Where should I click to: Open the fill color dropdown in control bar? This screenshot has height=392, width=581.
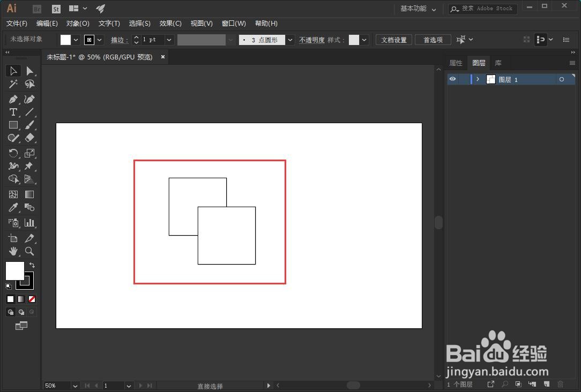tap(76, 40)
